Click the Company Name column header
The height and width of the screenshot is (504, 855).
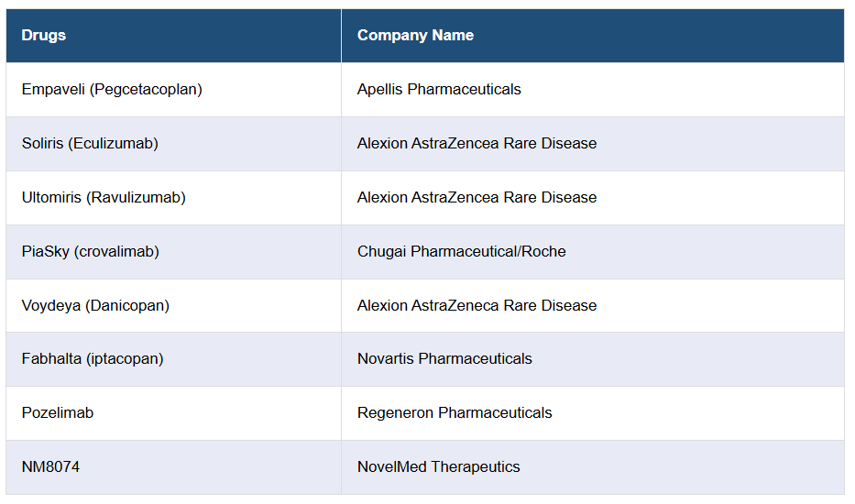click(415, 36)
